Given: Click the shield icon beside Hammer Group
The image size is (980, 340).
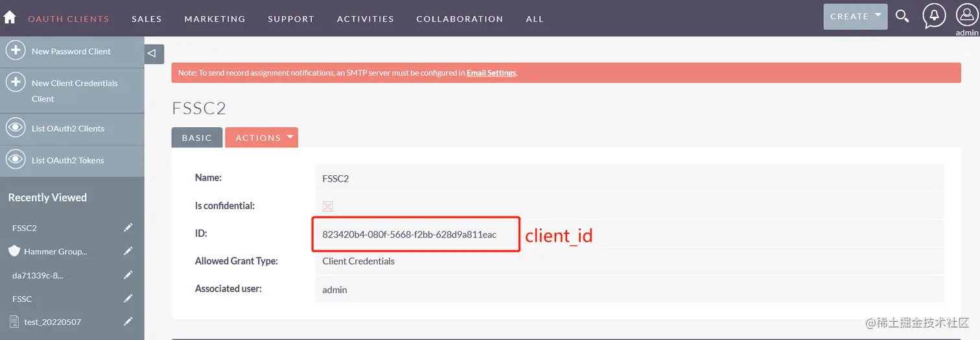Looking at the screenshot, I should pos(14,251).
